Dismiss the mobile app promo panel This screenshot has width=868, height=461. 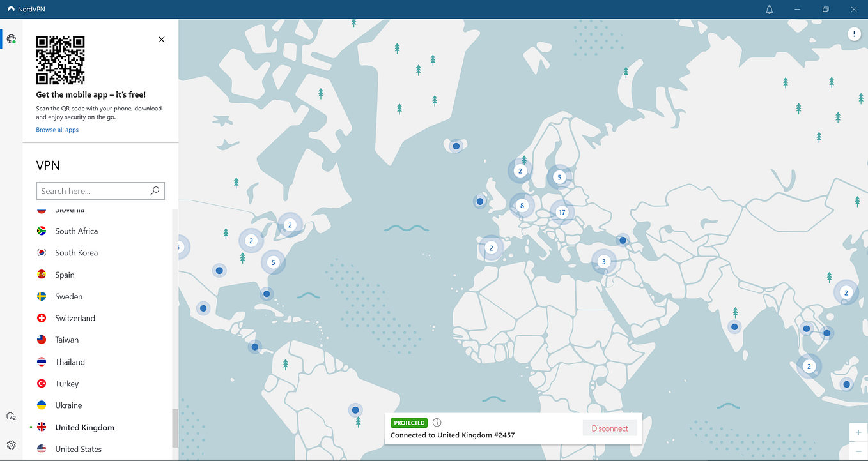pos(161,39)
